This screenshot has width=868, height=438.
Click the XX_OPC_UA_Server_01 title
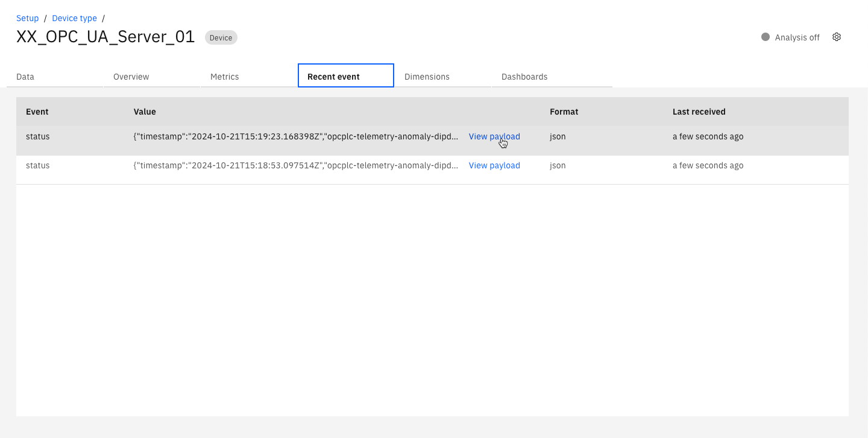click(x=105, y=37)
